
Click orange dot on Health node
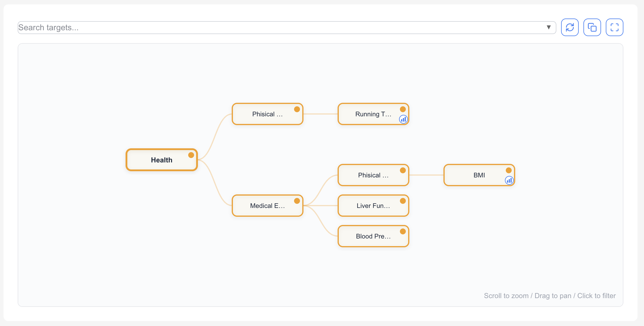191,155
